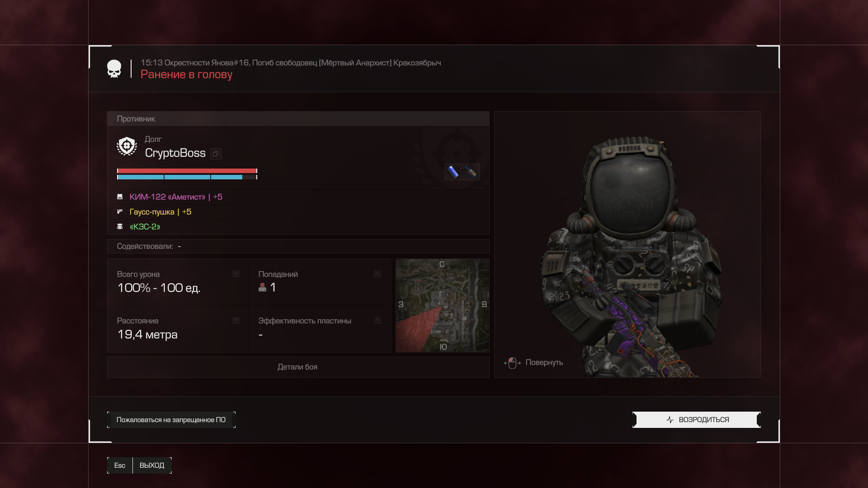Open the death location minimap

tap(442, 305)
